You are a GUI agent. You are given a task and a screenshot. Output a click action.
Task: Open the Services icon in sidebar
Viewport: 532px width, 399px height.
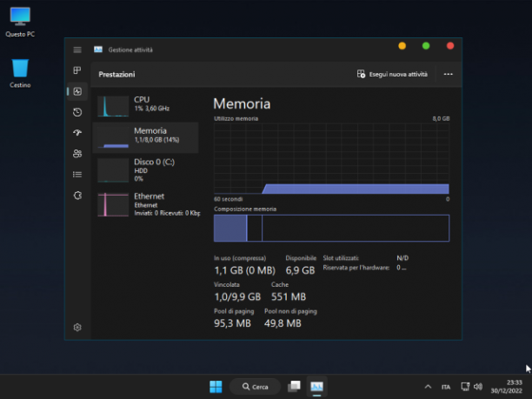coord(77,196)
